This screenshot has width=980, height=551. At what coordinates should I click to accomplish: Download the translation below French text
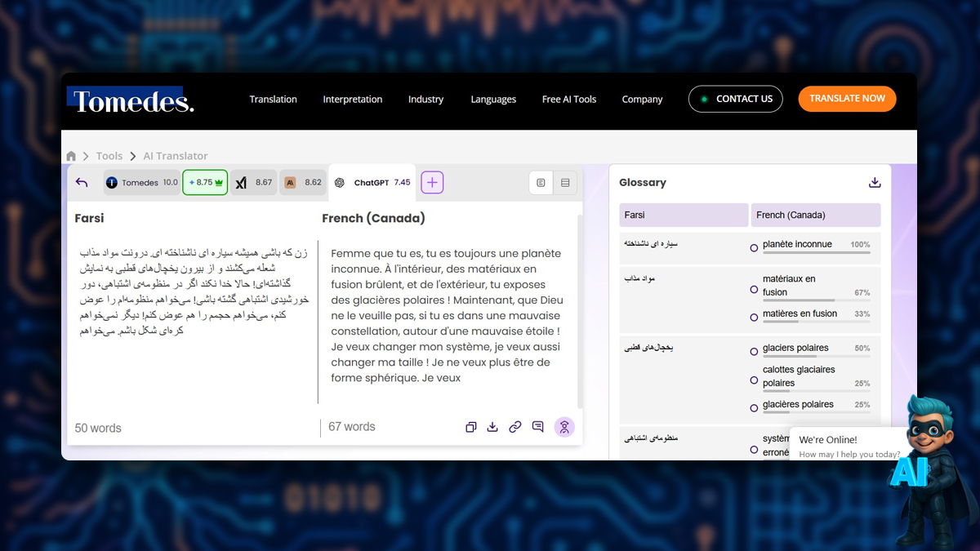pyautogui.click(x=492, y=426)
